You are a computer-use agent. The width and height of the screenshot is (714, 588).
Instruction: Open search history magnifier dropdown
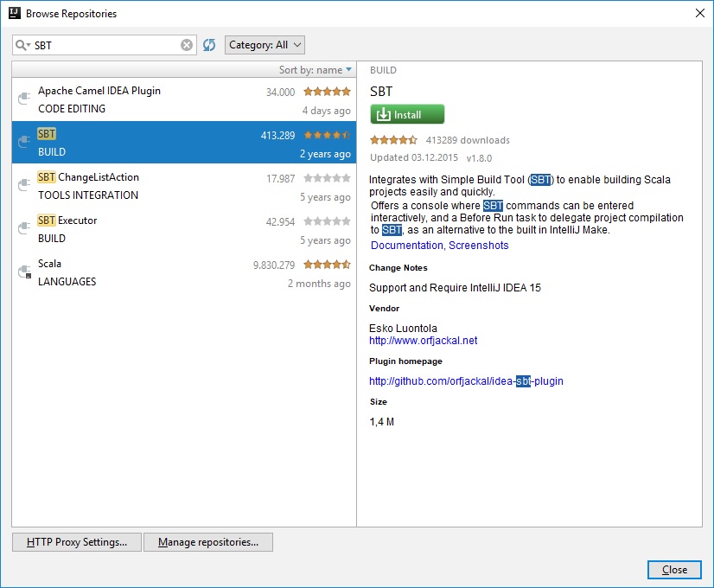tap(22, 45)
